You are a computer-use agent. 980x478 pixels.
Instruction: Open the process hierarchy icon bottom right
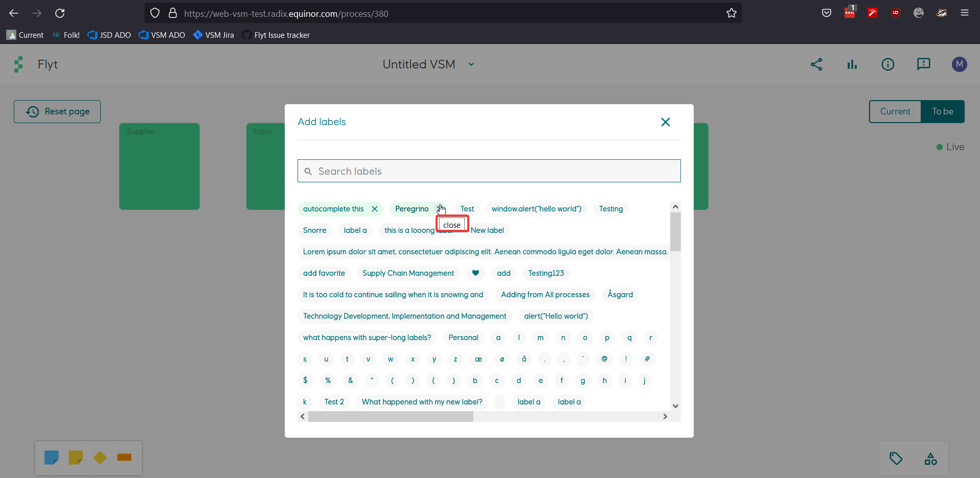[x=930, y=459]
